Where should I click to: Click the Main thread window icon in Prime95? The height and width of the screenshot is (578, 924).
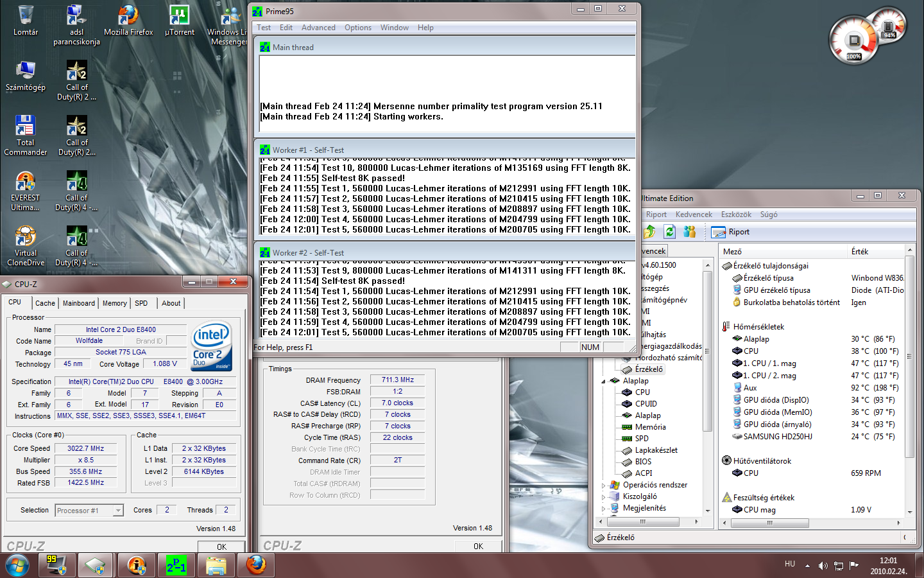point(265,47)
